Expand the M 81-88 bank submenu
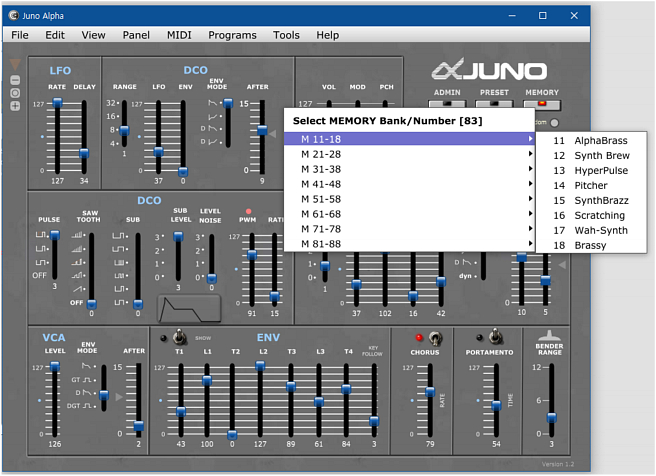 [409, 244]
